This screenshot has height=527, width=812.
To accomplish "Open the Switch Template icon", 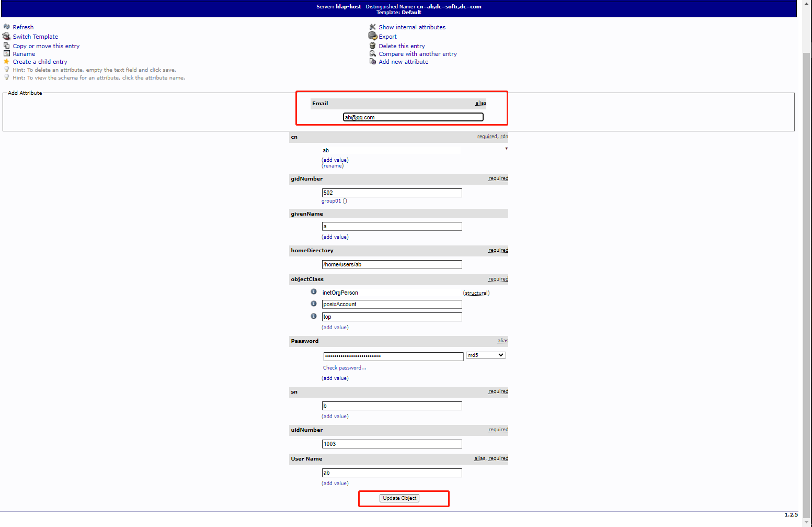I will [6, 36].
